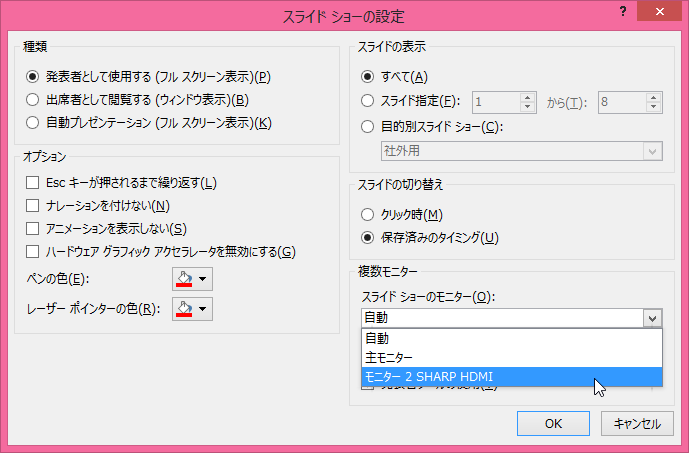Select the on-click slide advance option
The width and height of the screenshot is (689, 453).
pyautogui.click(x=368, y=215)
